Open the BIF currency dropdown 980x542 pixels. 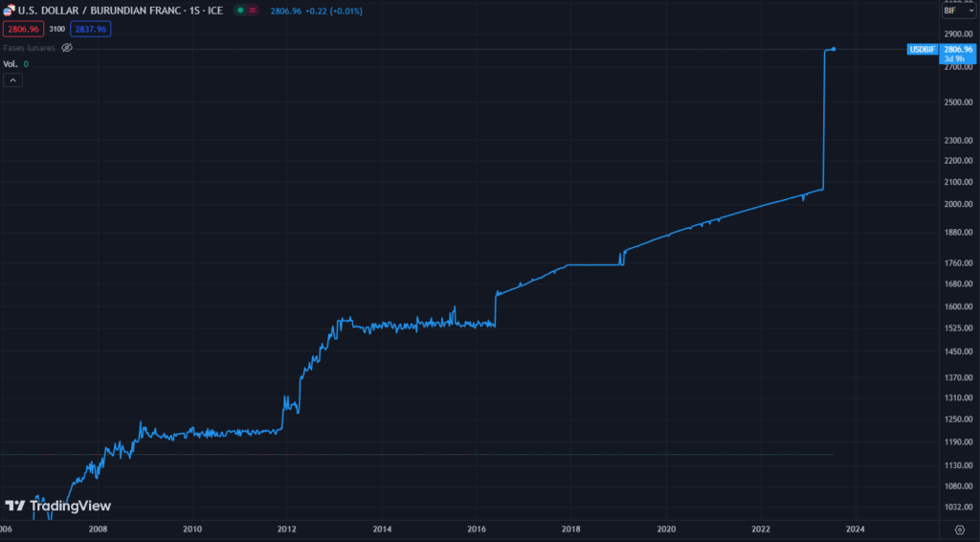tap(959, 11)
